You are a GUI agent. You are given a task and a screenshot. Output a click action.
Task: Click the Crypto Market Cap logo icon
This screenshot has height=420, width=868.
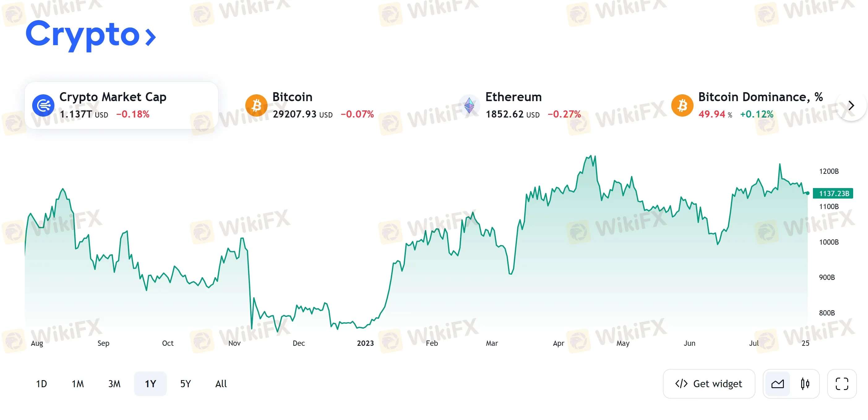pos(43,105)
